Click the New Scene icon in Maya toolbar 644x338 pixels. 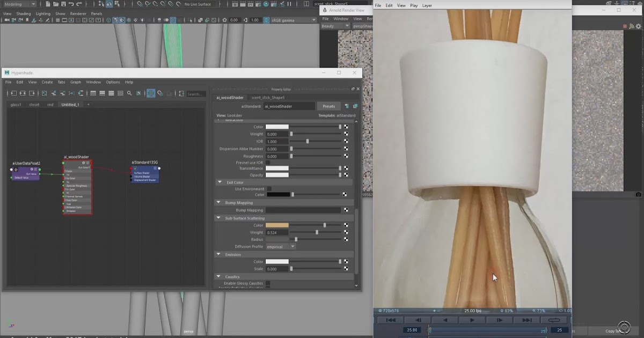(47, 4)
